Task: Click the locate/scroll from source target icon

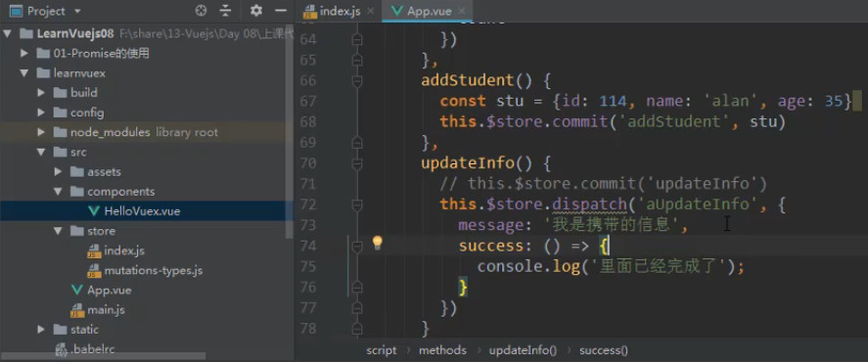Action: tap(201, 11)
